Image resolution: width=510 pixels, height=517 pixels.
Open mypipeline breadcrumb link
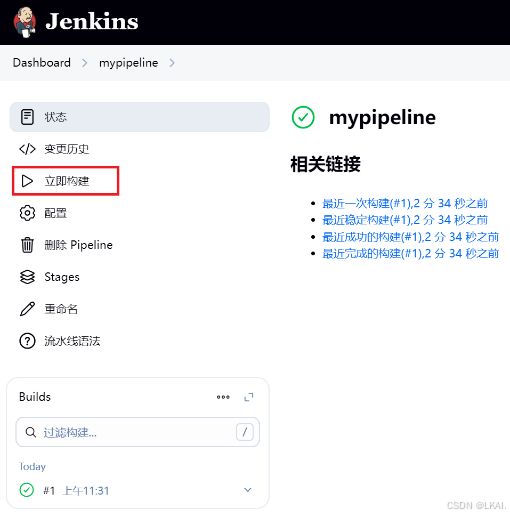(x=129, y=63)
